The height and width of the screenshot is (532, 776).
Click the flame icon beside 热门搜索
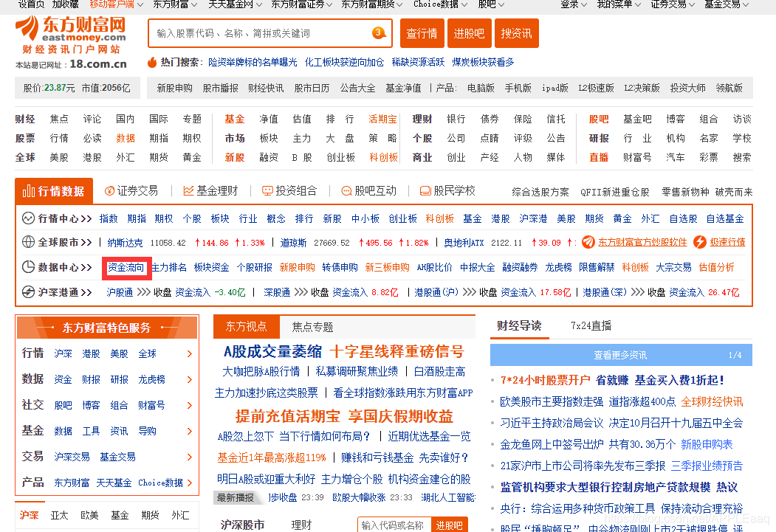coord(152,62)
